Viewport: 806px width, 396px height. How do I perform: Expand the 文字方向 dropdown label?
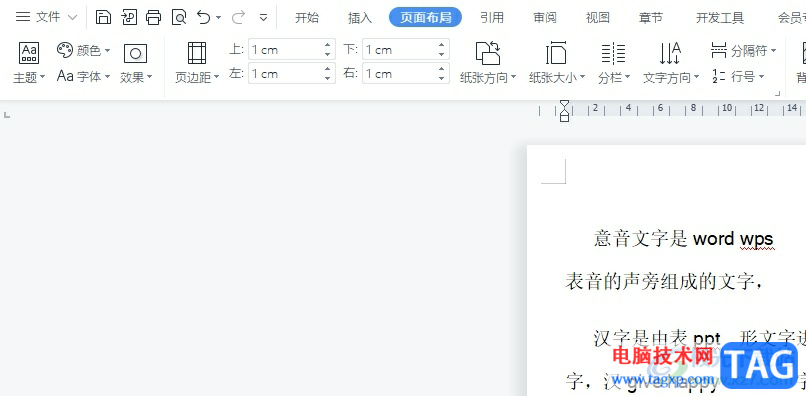point(671,78)
